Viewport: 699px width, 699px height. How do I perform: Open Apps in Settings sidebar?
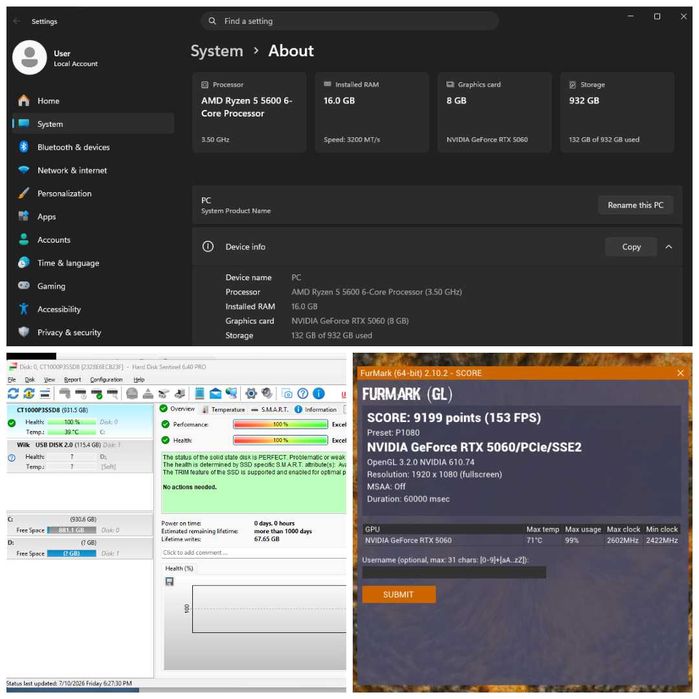point(93,217)
